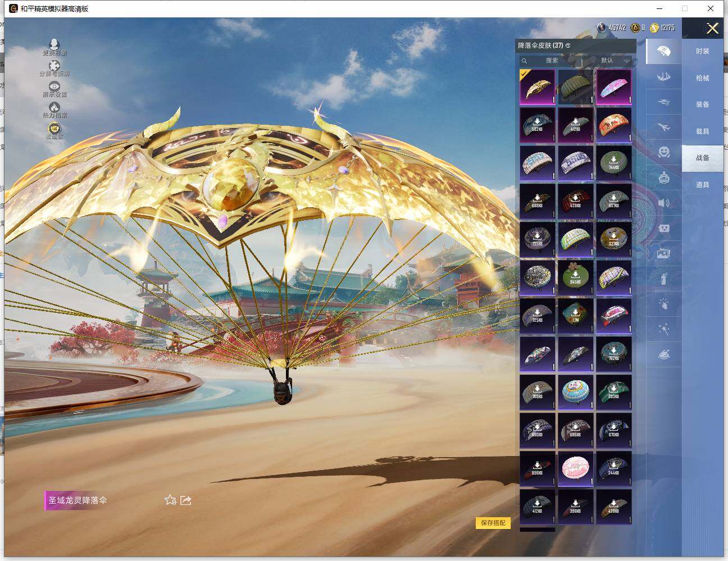Select the airplane skin category icon
Screen dimensions: 728x561
(x=663, y=127)
